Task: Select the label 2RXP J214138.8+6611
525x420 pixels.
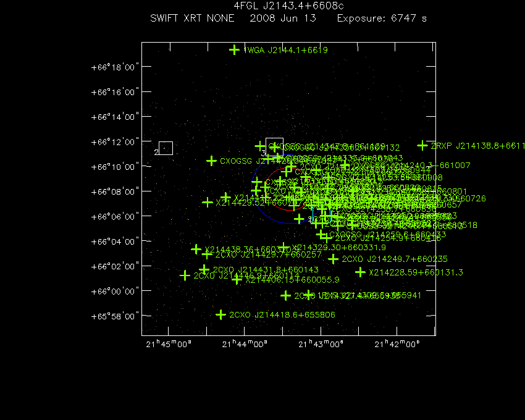Action: pos(478,146)
